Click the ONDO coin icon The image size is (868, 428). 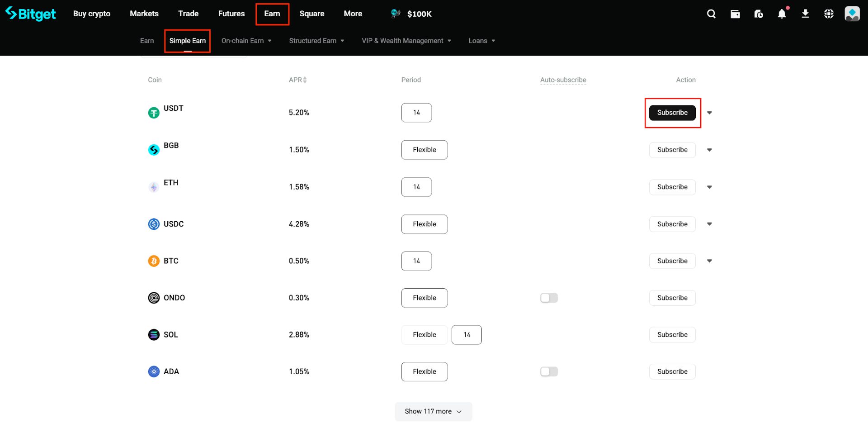click(154, 298)
